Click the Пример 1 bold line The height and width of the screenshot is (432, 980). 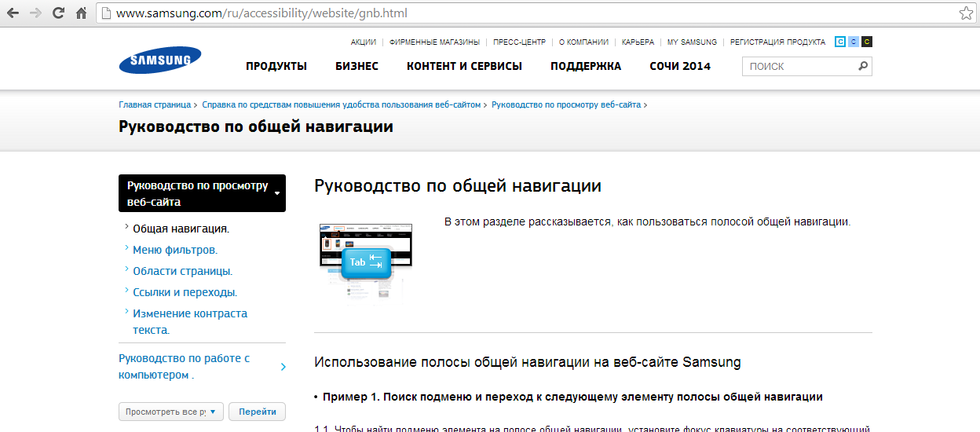[x=572, y=397]
